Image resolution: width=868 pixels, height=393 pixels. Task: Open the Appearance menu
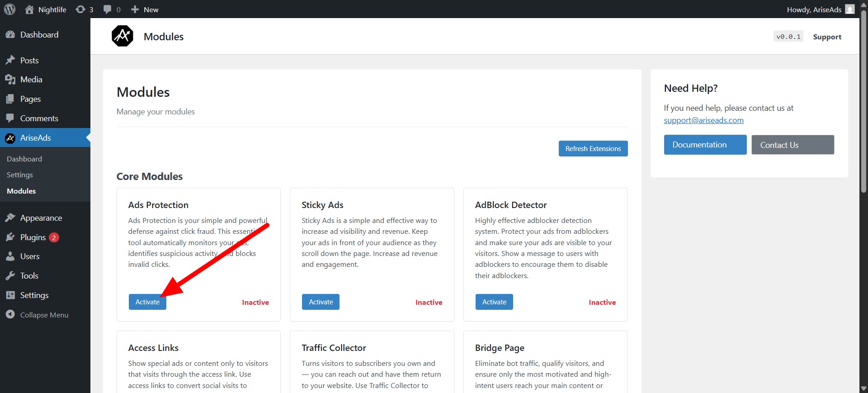[41, 218]
